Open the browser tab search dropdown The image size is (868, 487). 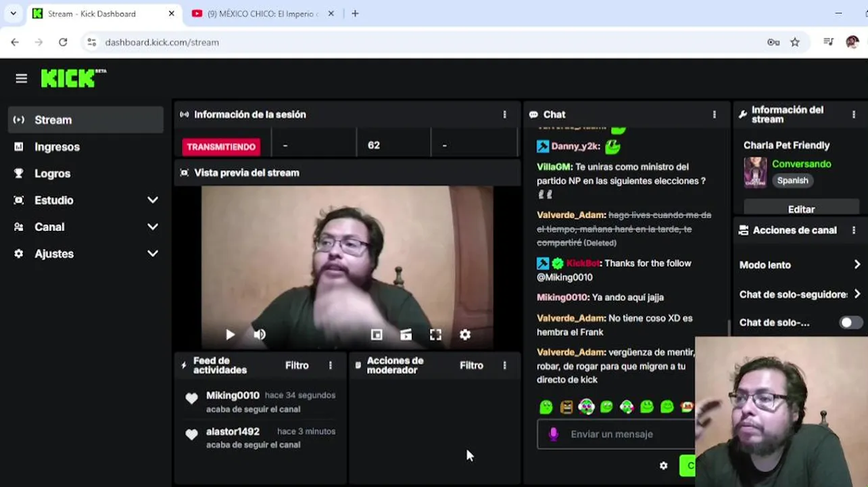pyautogui.click(x=13, y=14)
